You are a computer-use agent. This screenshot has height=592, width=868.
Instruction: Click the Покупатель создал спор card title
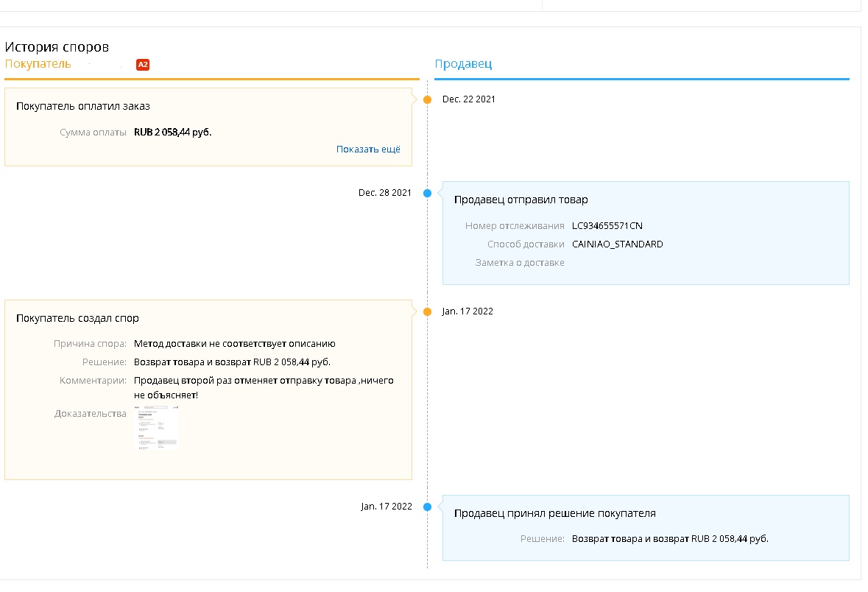pos(77,318)
